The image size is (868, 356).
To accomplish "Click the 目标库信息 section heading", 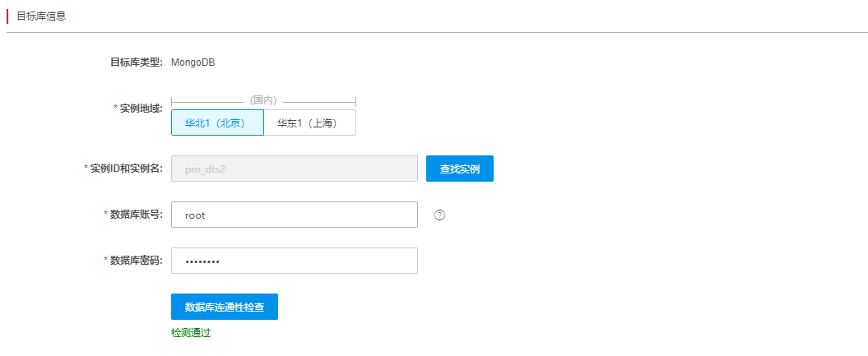I will click(41, 16).
